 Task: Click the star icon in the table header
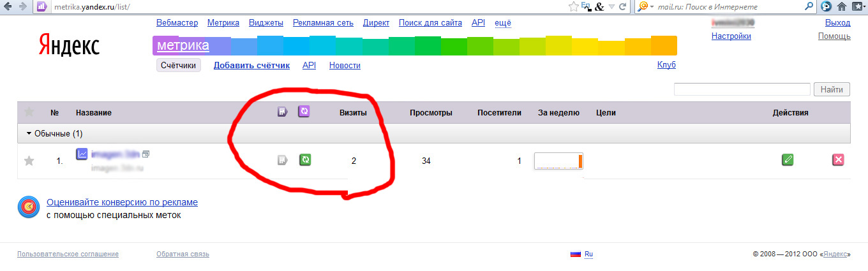[29, 112]
